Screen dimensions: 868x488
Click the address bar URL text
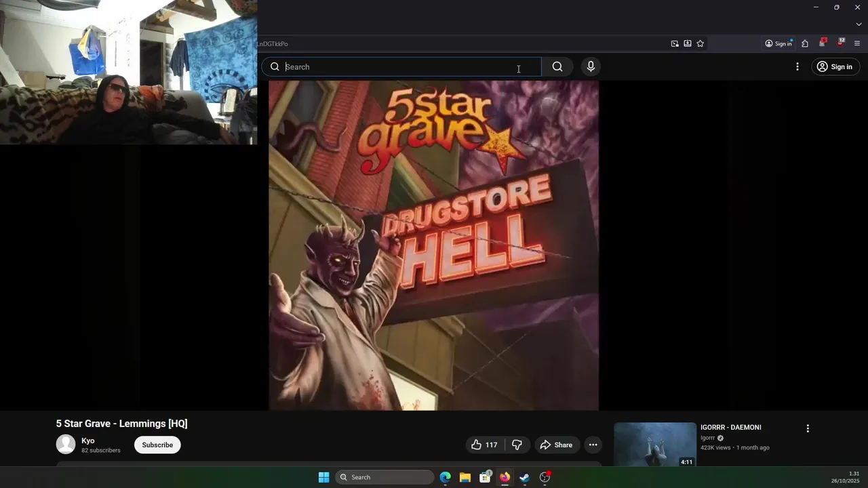(x=273, y=43)
